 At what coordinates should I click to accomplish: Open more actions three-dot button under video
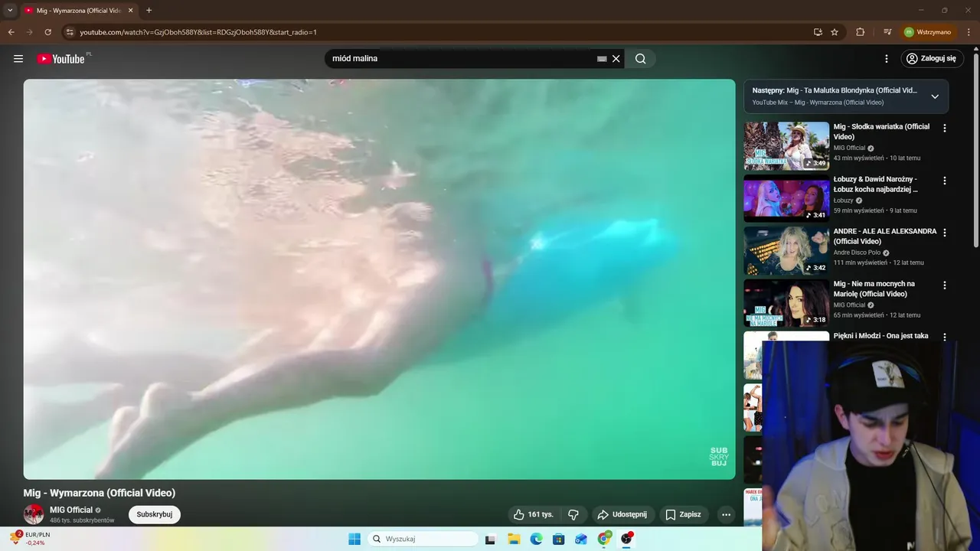(x=726, y=514)
